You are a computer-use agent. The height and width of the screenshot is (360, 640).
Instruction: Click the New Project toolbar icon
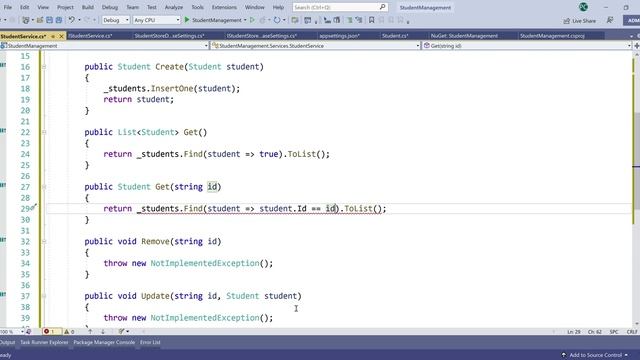pyautogui.click(x=27, y=20)
